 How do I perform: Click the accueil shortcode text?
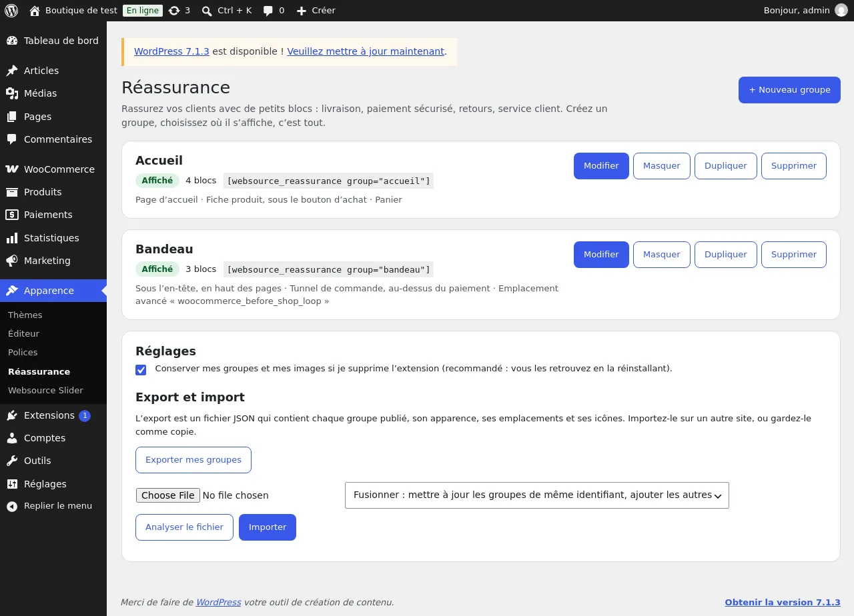[328, 181]
